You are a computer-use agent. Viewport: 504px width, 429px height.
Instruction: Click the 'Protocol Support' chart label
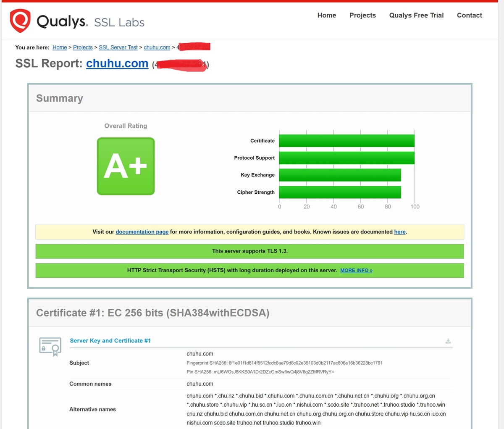click(255, 158)
